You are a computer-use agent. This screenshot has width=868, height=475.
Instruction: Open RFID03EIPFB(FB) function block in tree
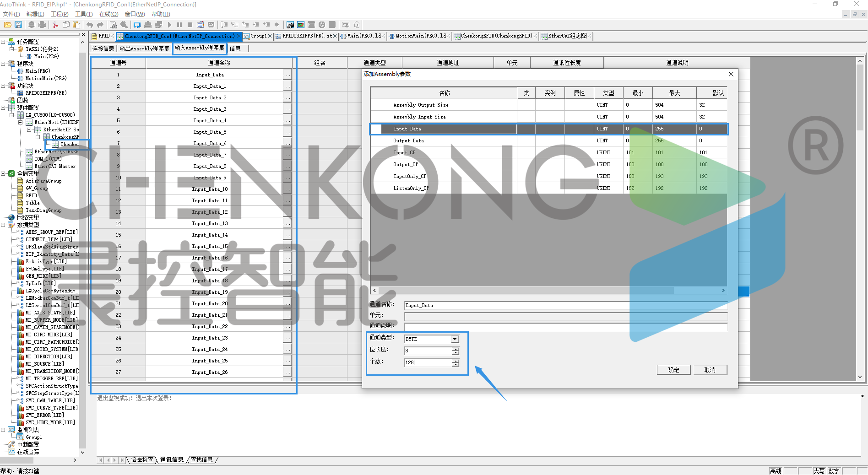pyautogui.click(x=46, y=93)
